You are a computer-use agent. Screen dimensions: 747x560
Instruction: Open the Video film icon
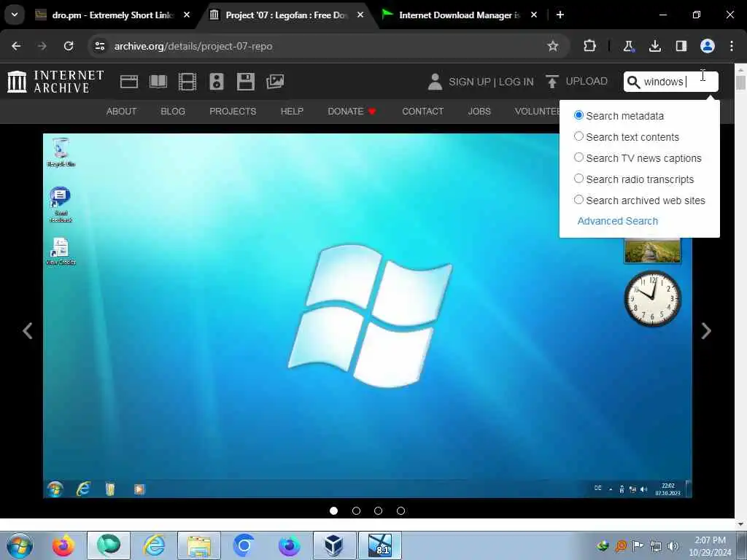[187, 82]
